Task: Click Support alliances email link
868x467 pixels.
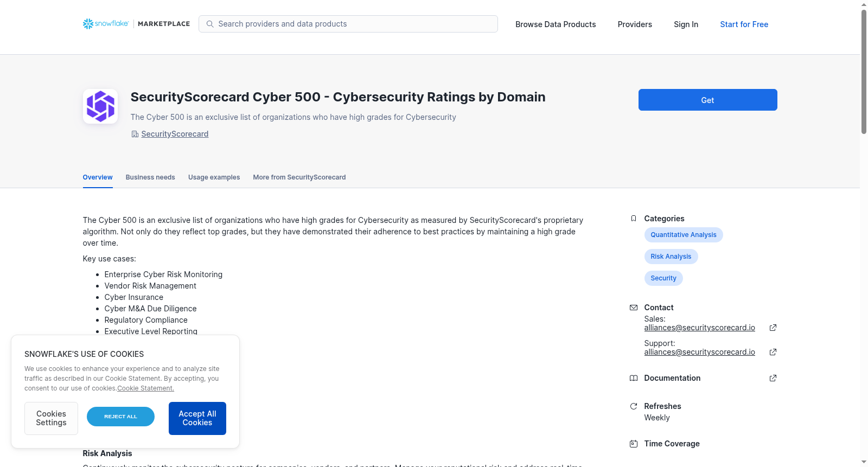Action: (700, 352)
